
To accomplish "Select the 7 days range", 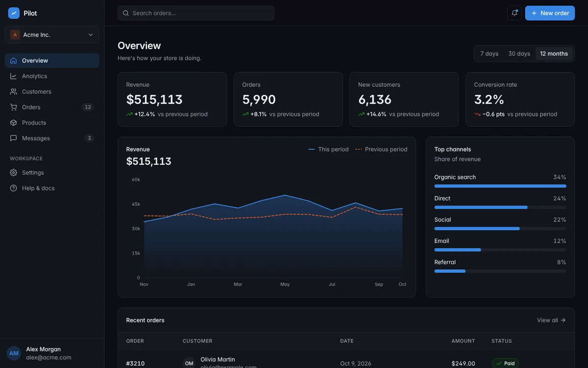I will click(x=489, y=53).
